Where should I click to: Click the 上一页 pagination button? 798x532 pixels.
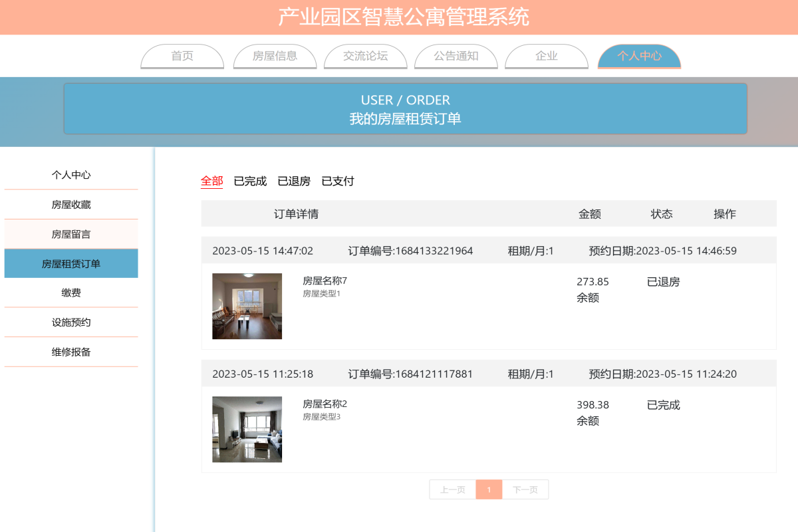point(452,489)
